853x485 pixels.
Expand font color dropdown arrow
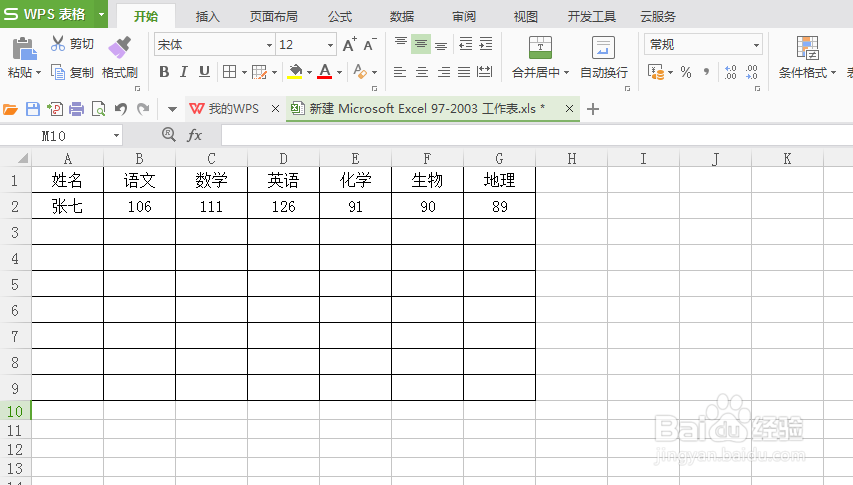click(339, 72)
